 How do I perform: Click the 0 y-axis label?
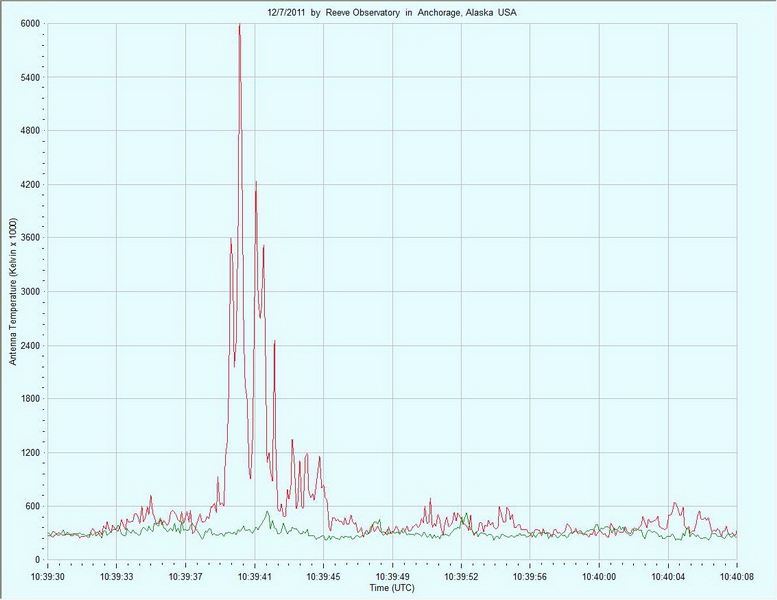tap(37, 560)
